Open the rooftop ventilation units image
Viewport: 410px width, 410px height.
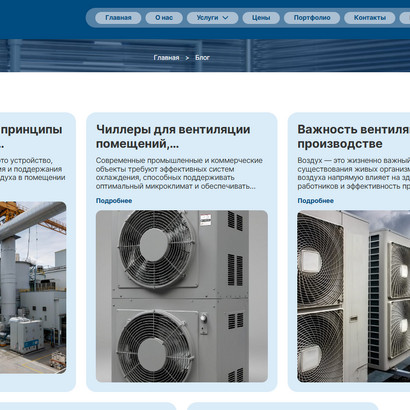coord(354,296)
